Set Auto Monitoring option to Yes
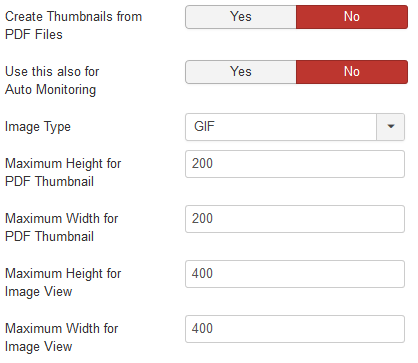The image size is (418, 363). (x=241, y=72)
